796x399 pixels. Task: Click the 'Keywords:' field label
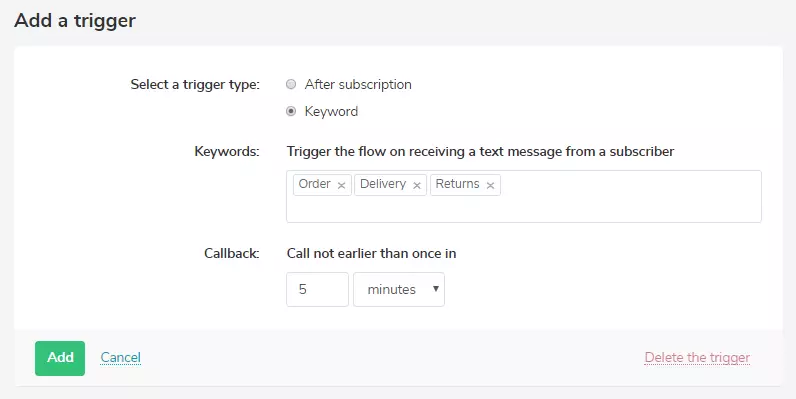227,151
